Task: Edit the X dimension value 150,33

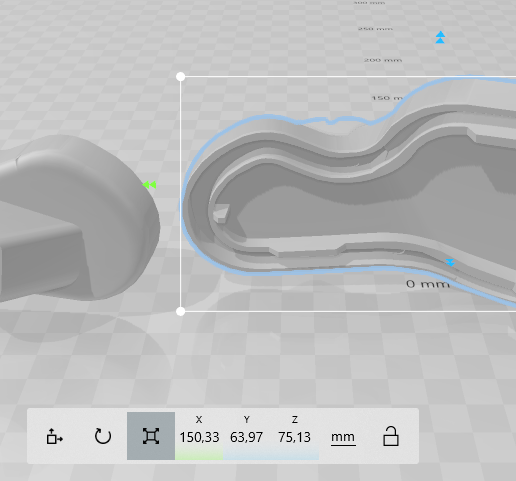Action: click(x=199, y=437)
